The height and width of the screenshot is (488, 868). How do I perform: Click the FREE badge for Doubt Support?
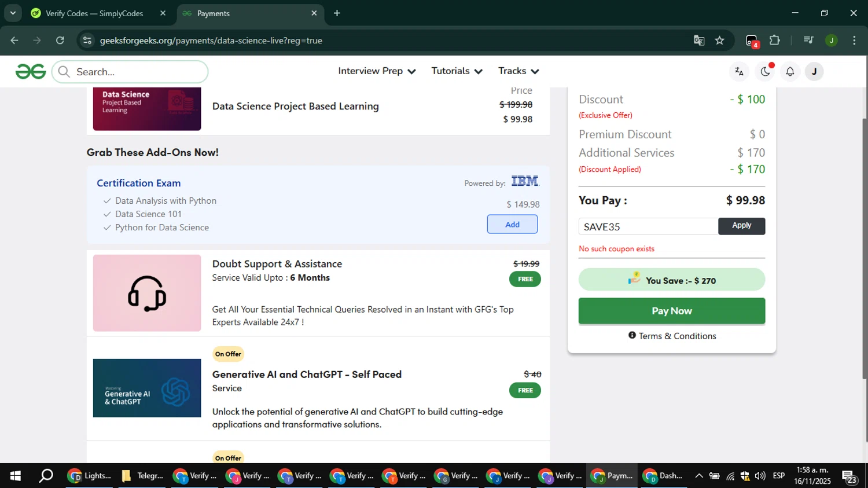point(525,279)
